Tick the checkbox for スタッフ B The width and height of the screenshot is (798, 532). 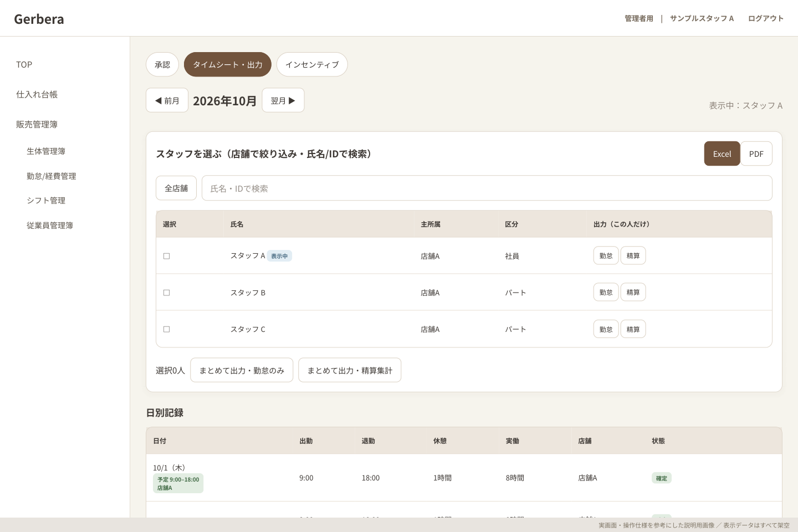[166, 293]
